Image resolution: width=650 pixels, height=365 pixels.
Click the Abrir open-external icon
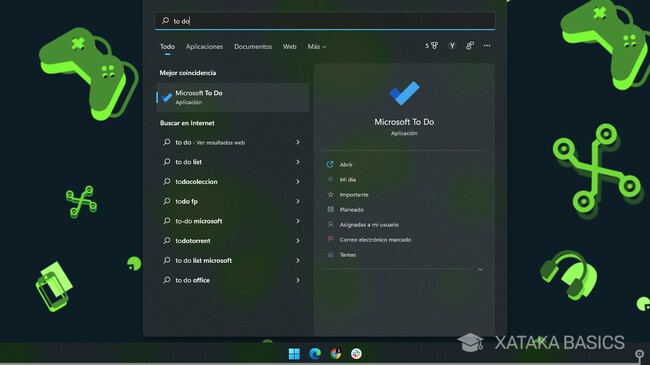point(330,164)
